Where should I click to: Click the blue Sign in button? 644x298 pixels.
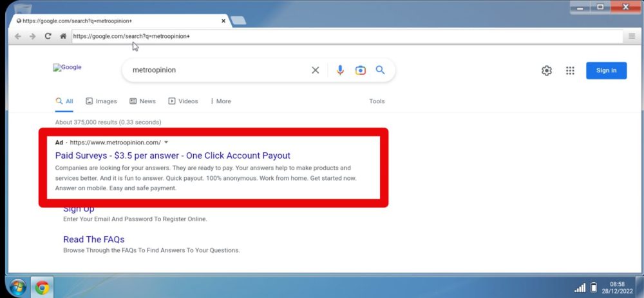606,70
